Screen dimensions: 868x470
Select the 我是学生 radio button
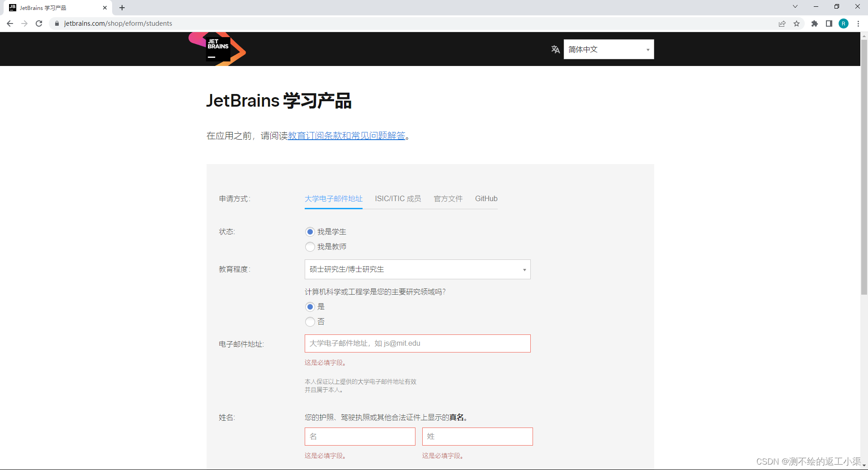pos(310,232)
